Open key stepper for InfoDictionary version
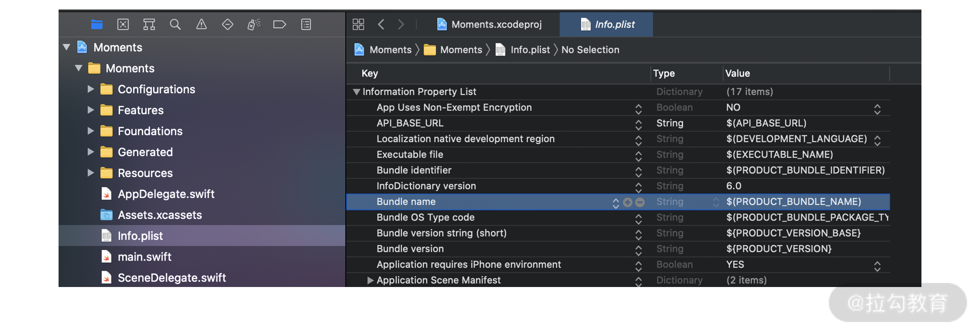980x335 pixels. point(639,187)
